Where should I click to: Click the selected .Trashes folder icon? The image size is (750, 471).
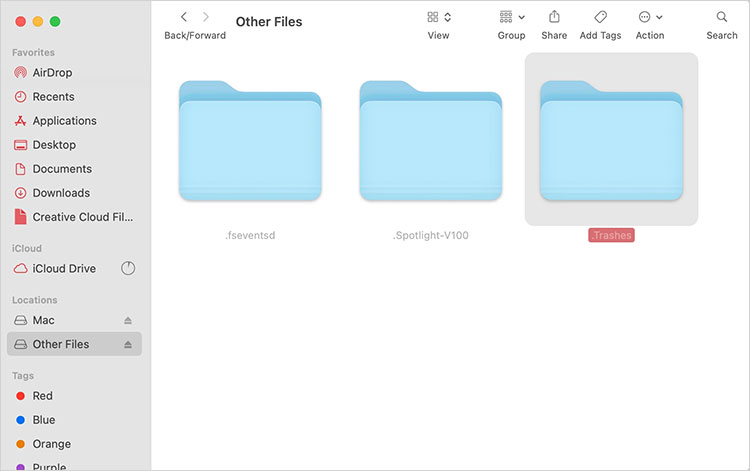tap(611, 140)
